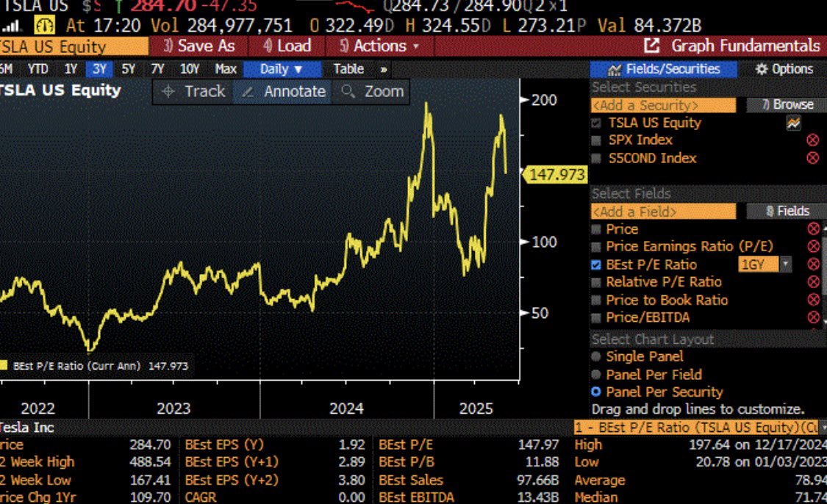The width and height of the screenshot is (827, 504).
Task: Select the Max range tab
Action: 226,69
